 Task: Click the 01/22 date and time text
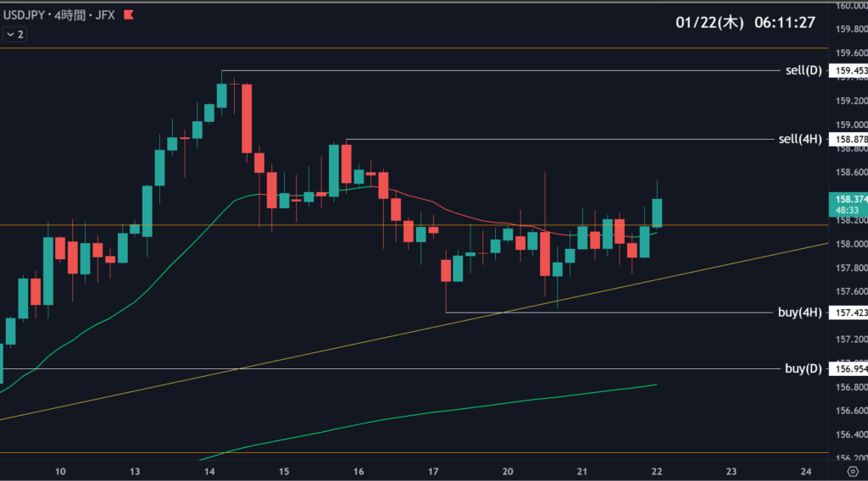pos(745,23)
